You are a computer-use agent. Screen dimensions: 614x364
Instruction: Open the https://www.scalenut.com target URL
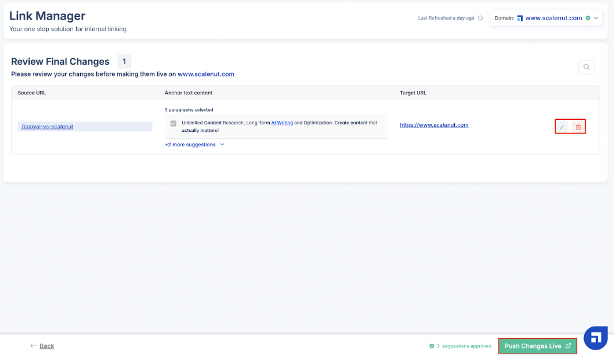tap(434, 125)
